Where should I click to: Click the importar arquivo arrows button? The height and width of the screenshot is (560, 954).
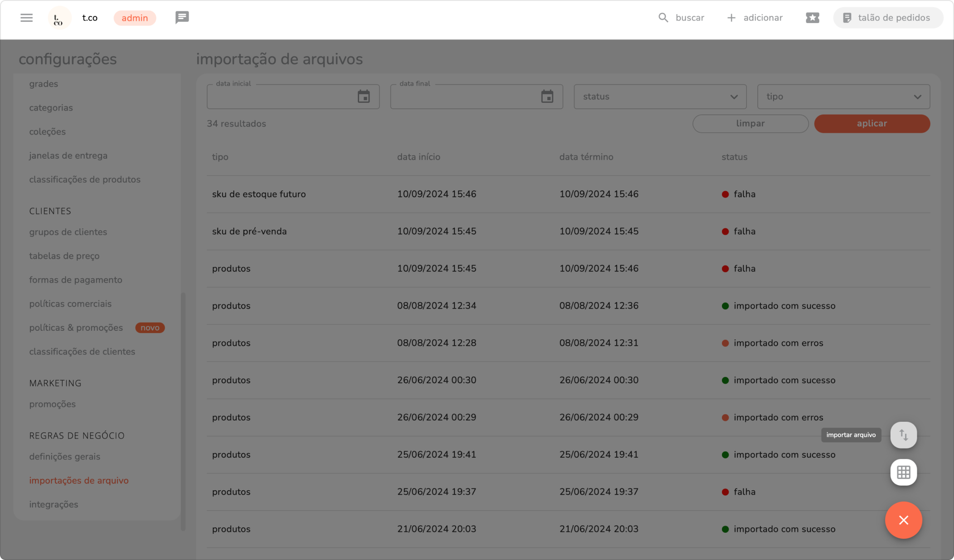point(903,435)
